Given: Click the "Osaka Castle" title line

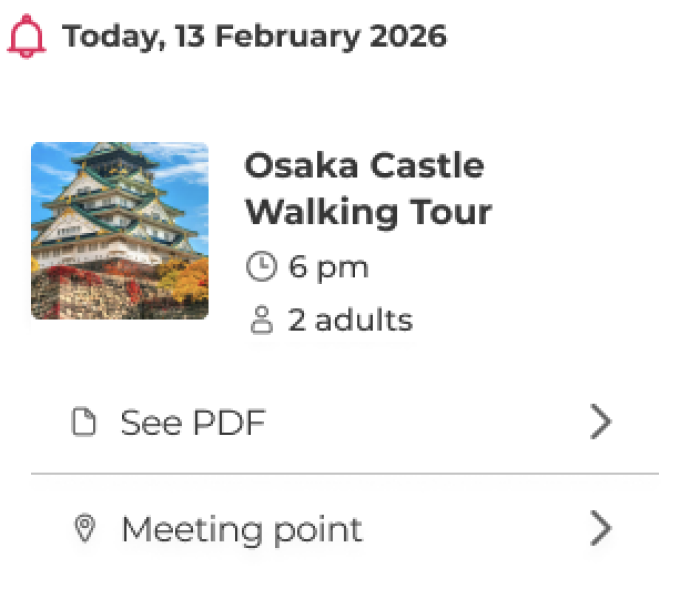Looking at the screenshot, I should (x=364, y=166).
